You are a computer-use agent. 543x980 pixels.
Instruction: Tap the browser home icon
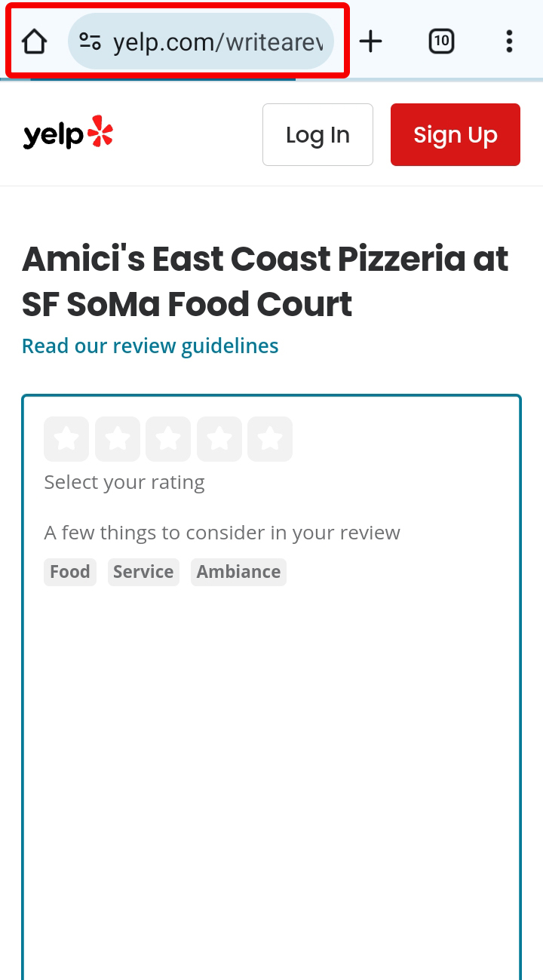click(x=35, y=41)
